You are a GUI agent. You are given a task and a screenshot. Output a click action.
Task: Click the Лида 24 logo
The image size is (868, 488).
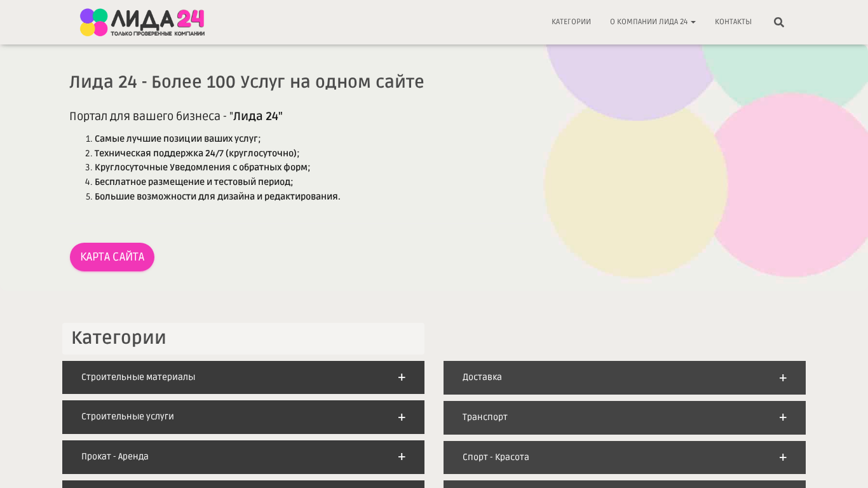[142, 22]
